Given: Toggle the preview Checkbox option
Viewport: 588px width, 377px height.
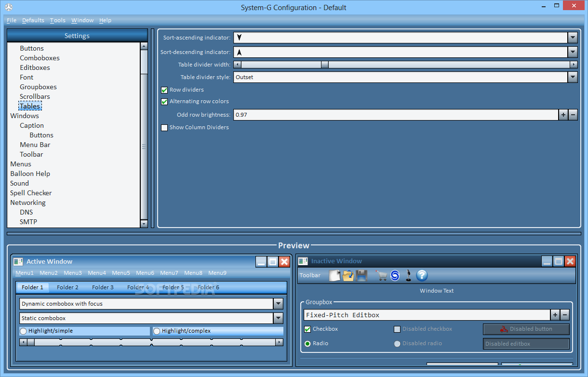Looking at the screenshot, I should (x=307, y=329).
